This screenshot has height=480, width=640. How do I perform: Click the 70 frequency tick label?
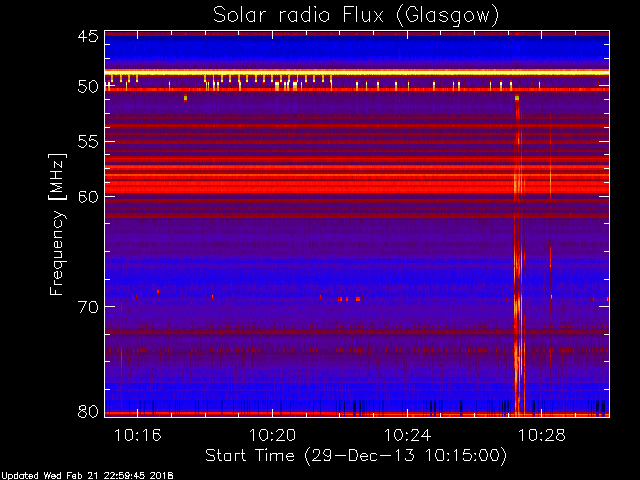pyautogui.click(x=88, y=307)
